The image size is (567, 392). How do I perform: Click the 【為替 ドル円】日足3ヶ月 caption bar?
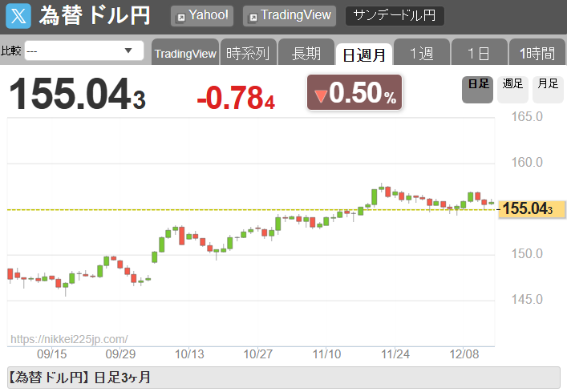click(284, 378)
